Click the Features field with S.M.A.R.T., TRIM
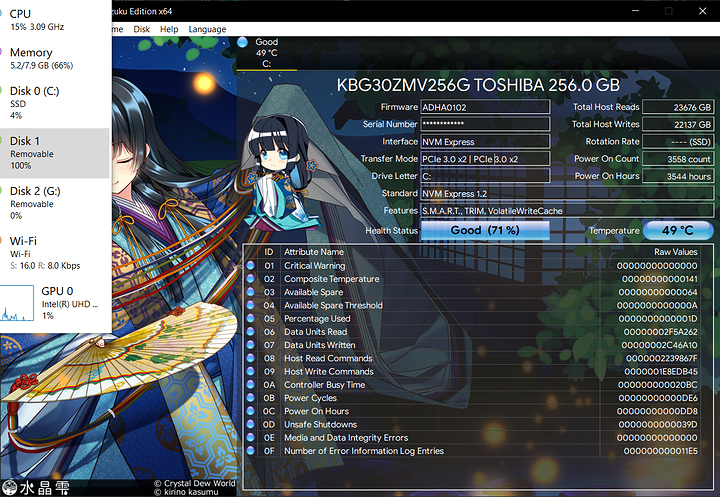720x497 pixels. [x=567, y=211]
